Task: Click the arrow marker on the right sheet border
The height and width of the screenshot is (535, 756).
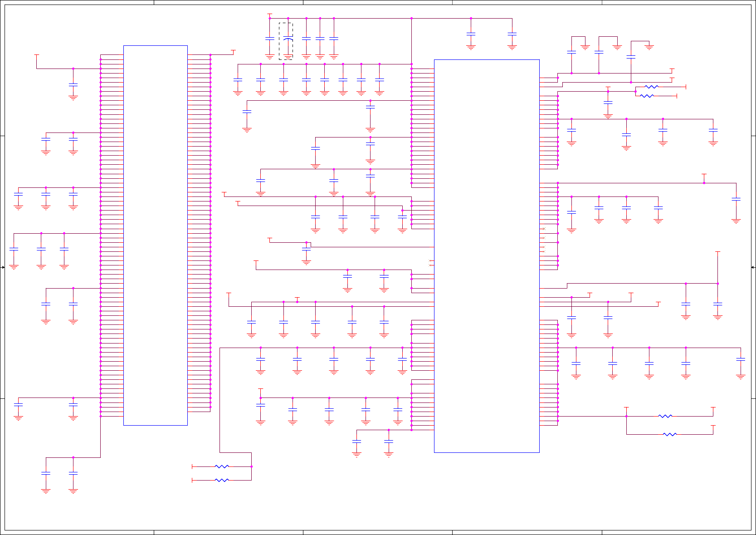Action: [753, 267]
